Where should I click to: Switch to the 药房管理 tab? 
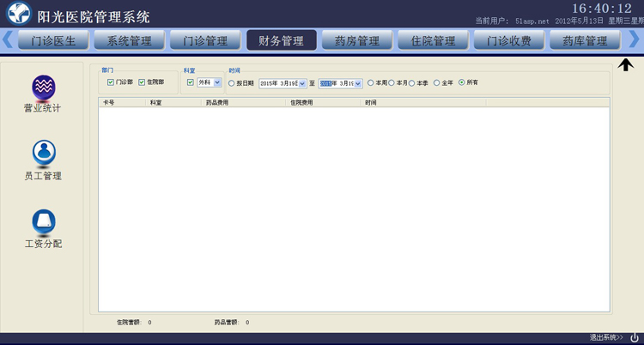tap(357, 40)
